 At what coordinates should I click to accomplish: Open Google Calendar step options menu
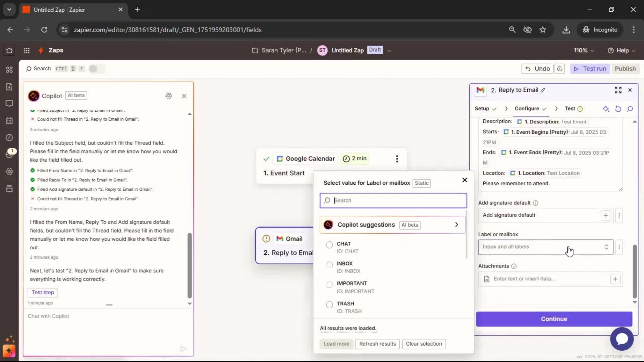(397, 159)
